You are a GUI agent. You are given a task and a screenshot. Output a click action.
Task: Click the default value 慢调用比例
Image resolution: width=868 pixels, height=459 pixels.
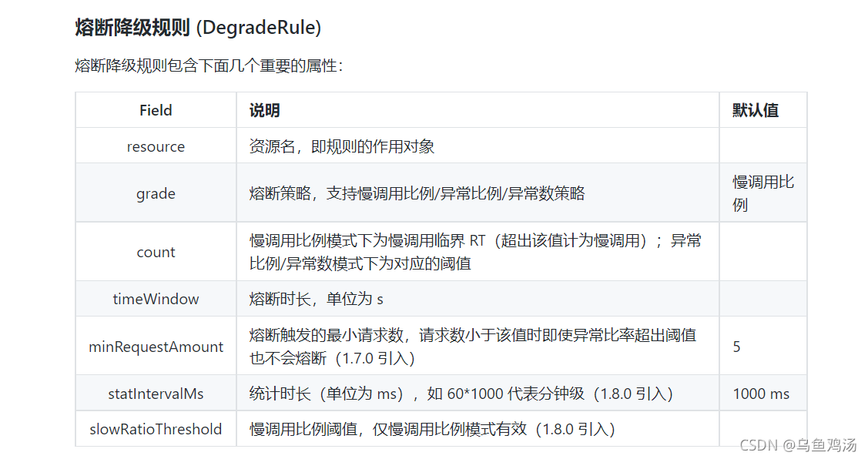[763, 193]
